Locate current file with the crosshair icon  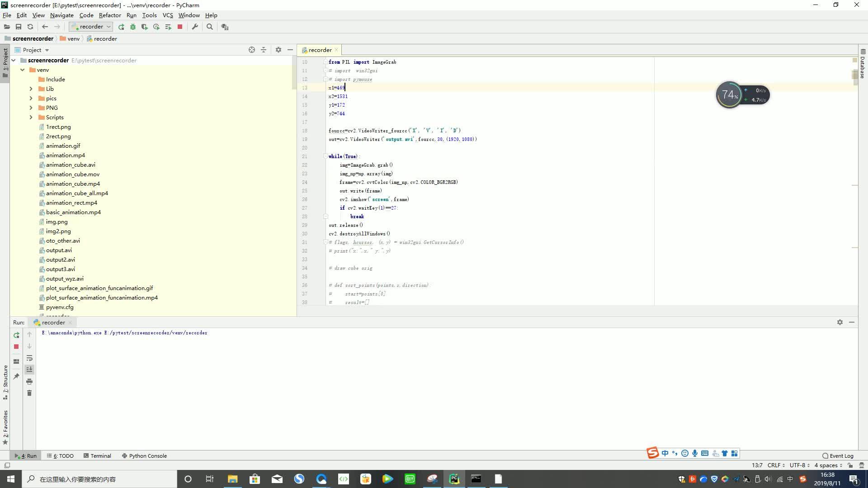pyautogui.click(x=252, y=50)
